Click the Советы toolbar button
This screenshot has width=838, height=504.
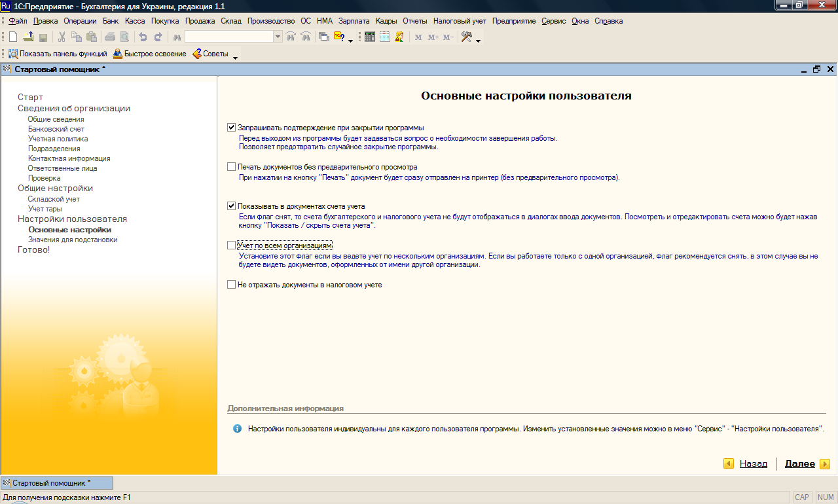tap(210, 54)
